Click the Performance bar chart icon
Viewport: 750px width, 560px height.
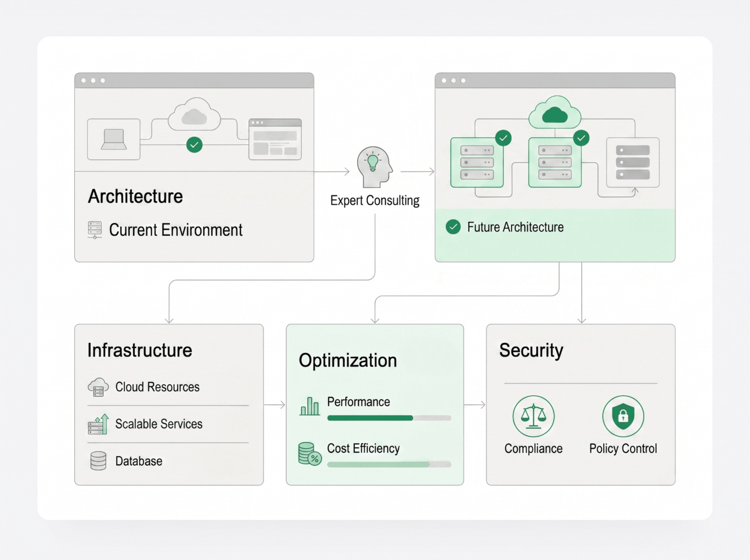[x=309, y=406]
